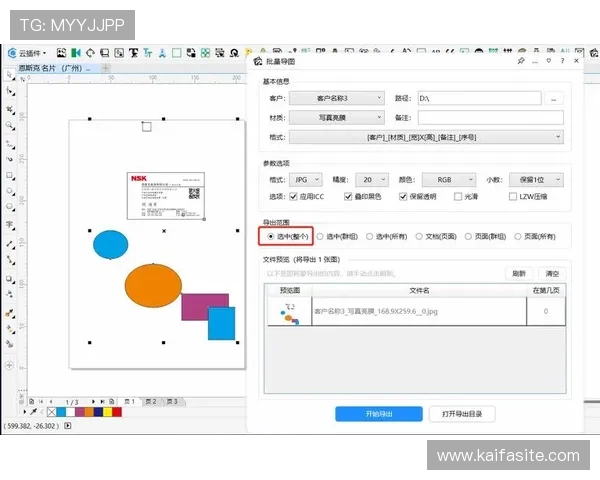Open the JPG export format dropdown
Viewport: 600px width, 480px height.
tap(306, 180)
